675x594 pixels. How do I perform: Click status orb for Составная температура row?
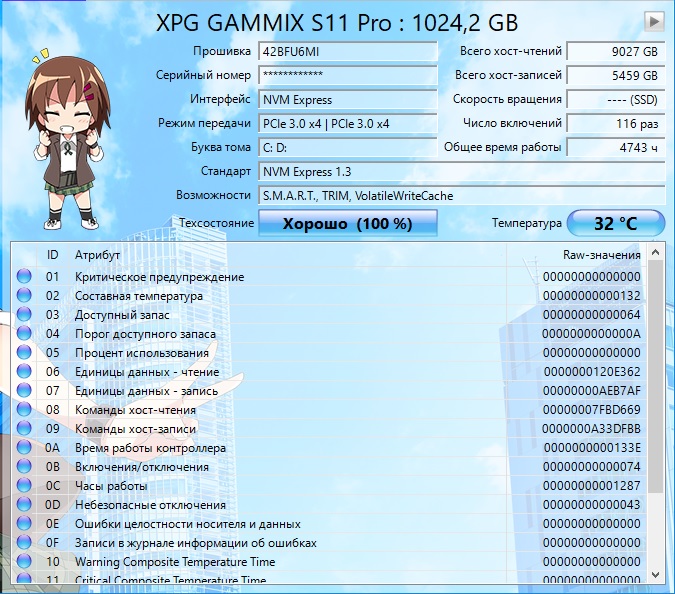coord(24,295)
